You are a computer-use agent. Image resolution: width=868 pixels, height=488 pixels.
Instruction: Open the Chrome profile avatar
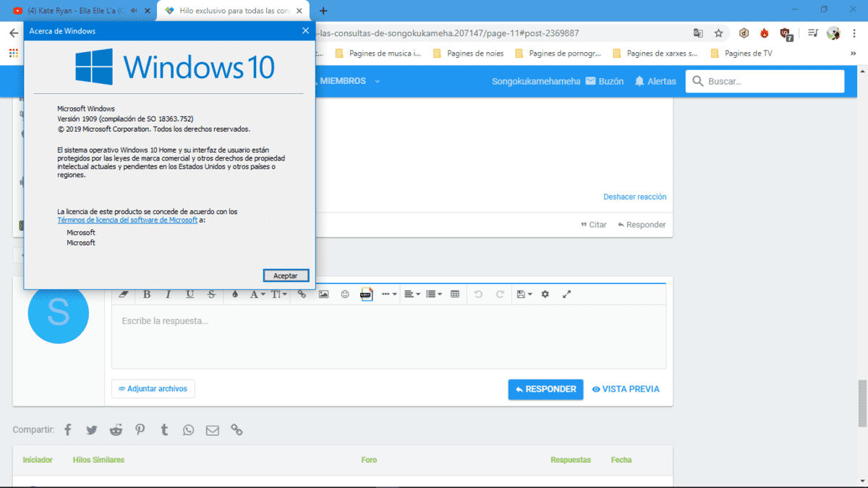(833, 33)
